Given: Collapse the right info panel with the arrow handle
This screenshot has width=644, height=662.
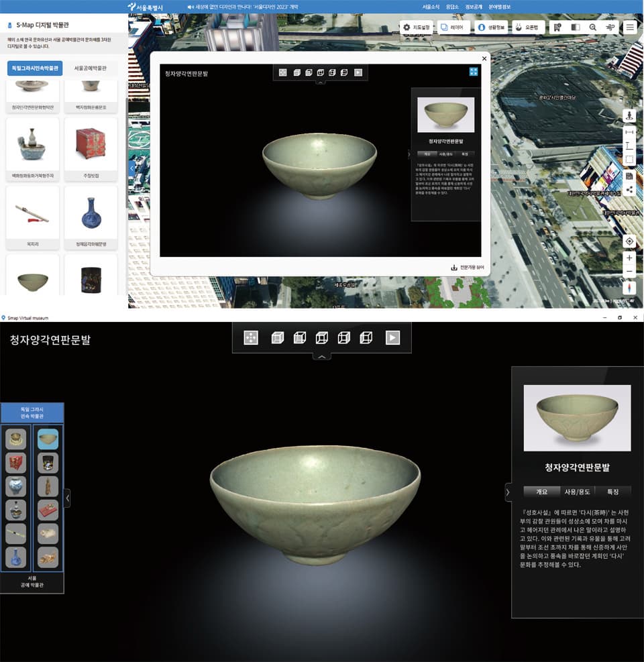Looking at the screenshot, I should (508, 492).
